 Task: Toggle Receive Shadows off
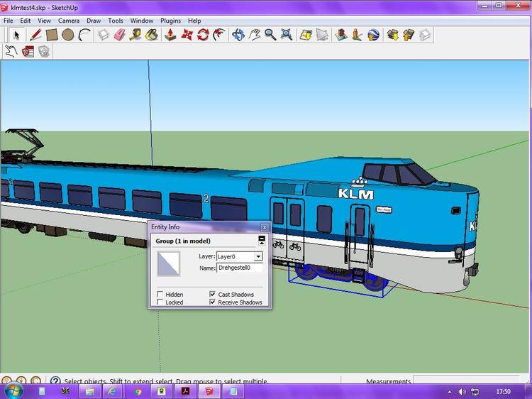coord(212,302)
